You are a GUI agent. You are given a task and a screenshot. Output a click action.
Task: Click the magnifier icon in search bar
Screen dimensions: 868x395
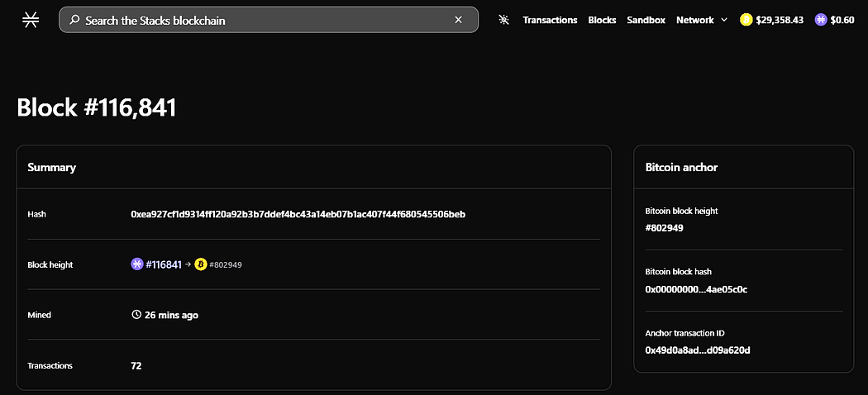coord(74,20)
